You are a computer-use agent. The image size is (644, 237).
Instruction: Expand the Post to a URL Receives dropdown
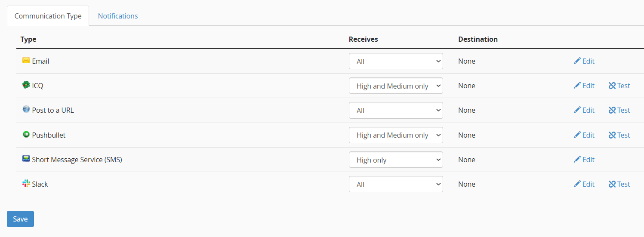(396, 110)
